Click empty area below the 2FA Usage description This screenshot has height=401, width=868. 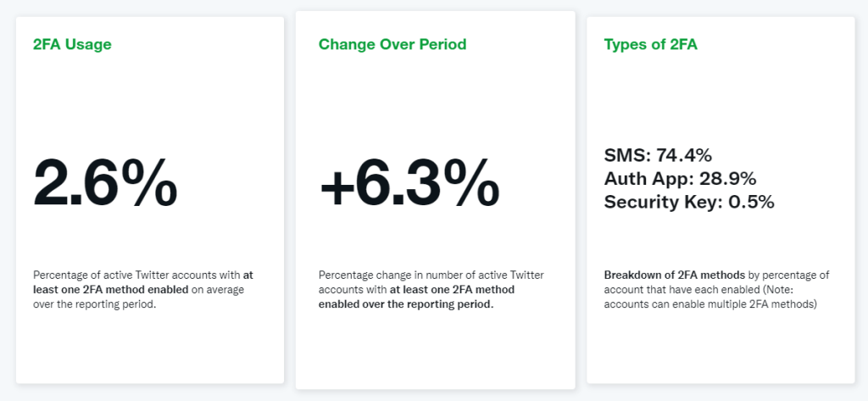point(150,348)
